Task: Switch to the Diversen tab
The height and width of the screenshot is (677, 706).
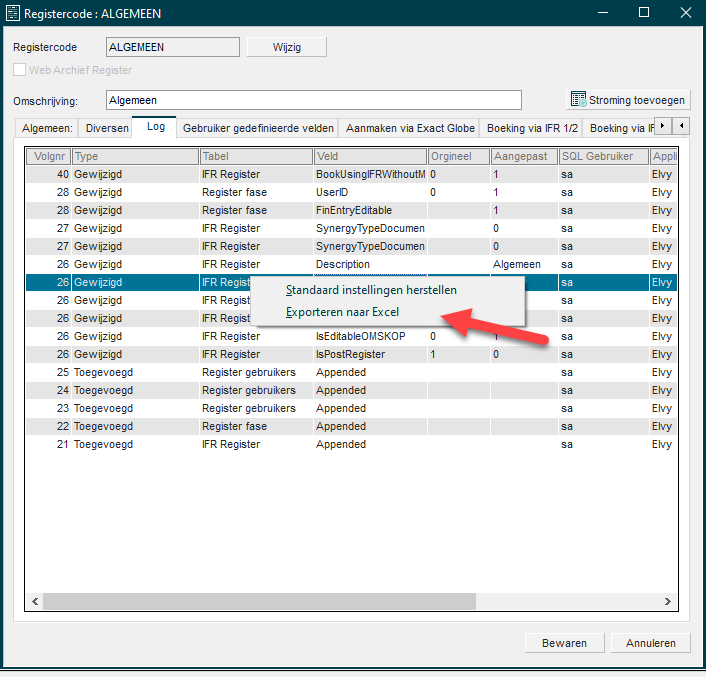Action: pyautogui.click(x=107, y=128)
